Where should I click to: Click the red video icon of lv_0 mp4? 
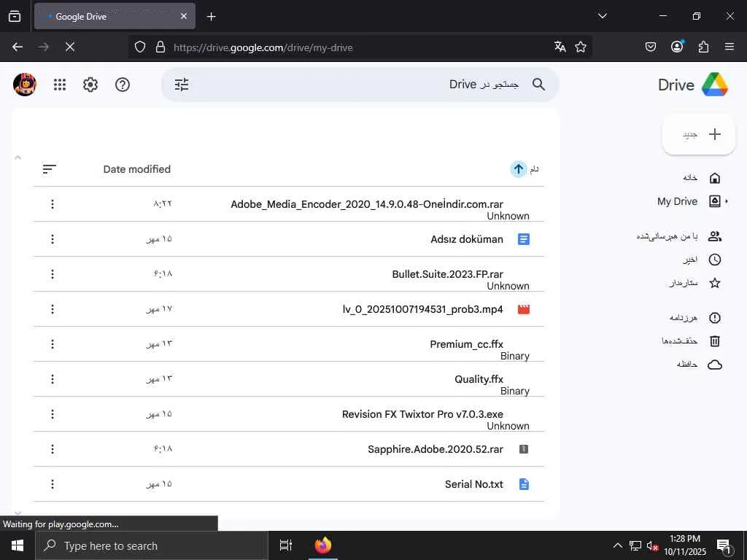point(524,309)
